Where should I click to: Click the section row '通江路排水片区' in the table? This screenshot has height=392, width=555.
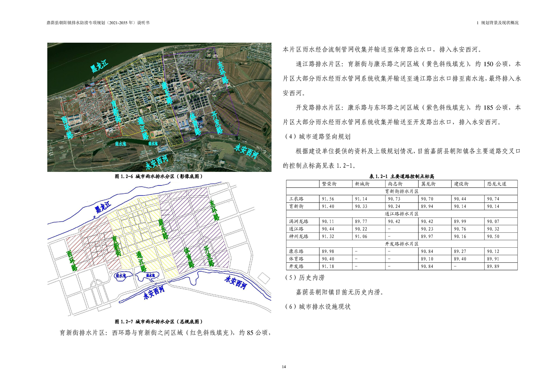tap(402, 214)
